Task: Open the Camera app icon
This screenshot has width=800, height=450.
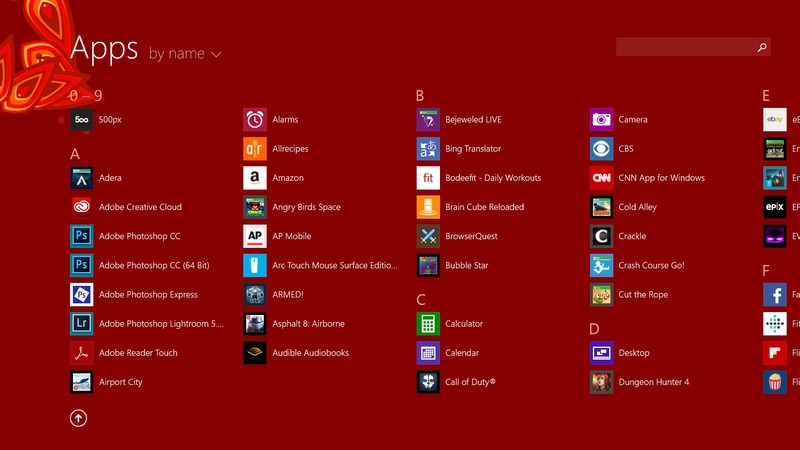Action: [x=602, y=120]
